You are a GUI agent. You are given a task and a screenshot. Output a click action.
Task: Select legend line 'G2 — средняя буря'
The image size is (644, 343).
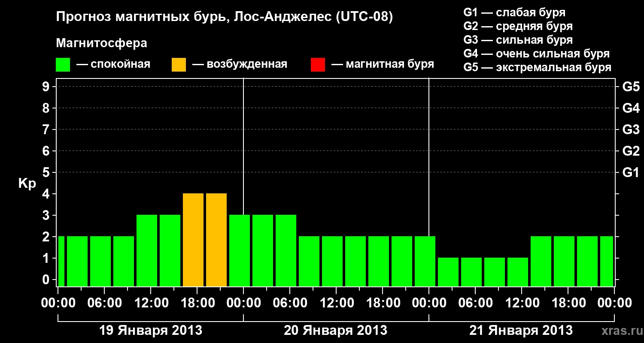[518, 26]
